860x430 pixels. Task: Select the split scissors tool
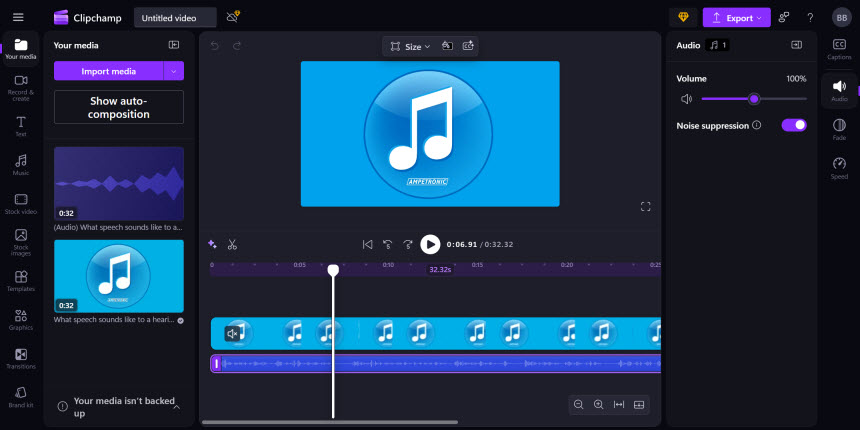click(232, 245)
